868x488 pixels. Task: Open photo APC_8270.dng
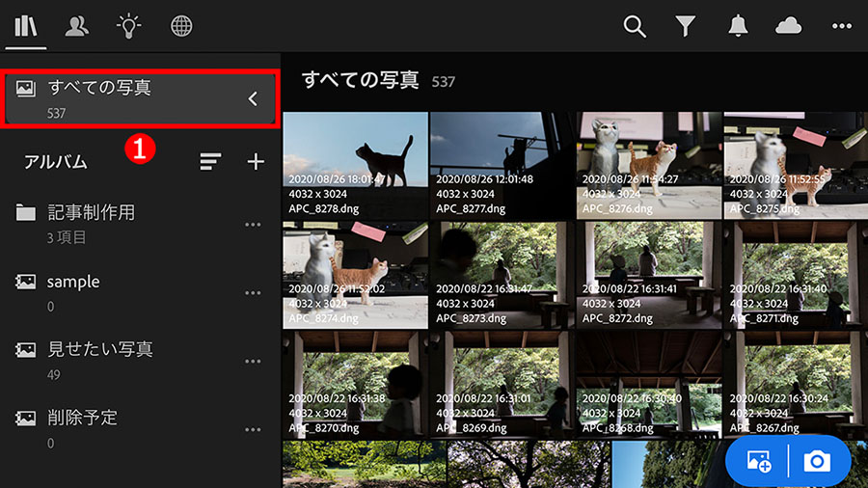pyautogui.click(x=355, y=385)
